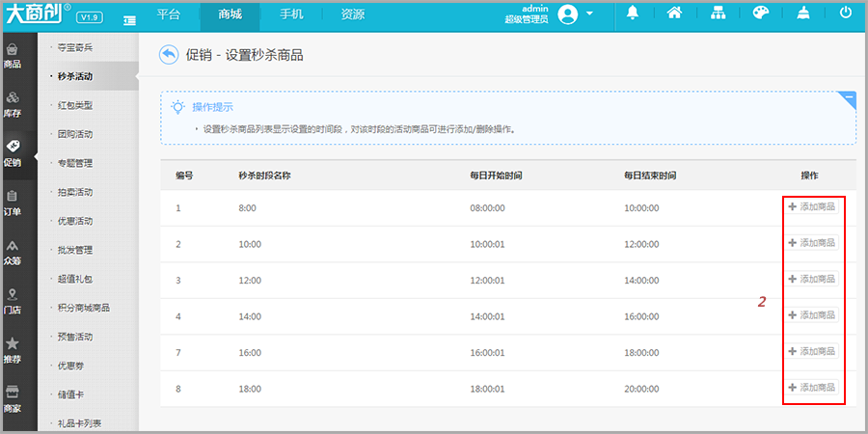Image resolution: width=868 pixels, height=434 pixels.
Task: Select 积分商城商品 in the submenu
Action: tap(84, 308)
